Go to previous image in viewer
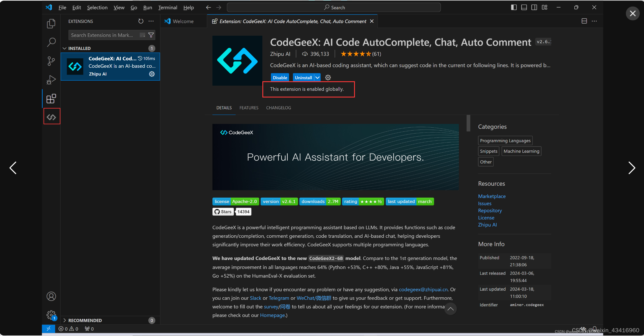This screenshot has height=336, width=644. [13, 168]
